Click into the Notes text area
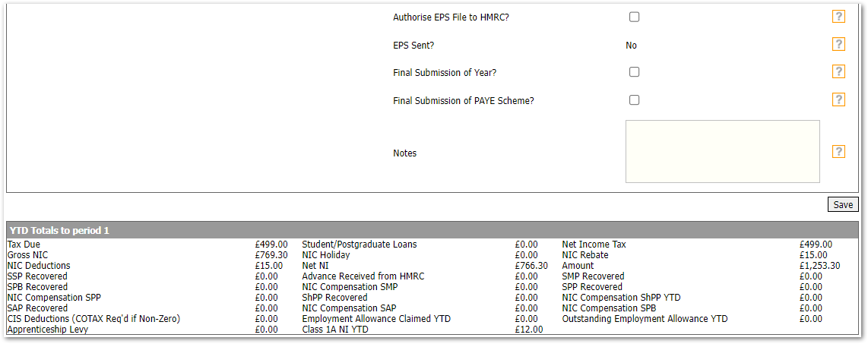 (x=722, y=151)
